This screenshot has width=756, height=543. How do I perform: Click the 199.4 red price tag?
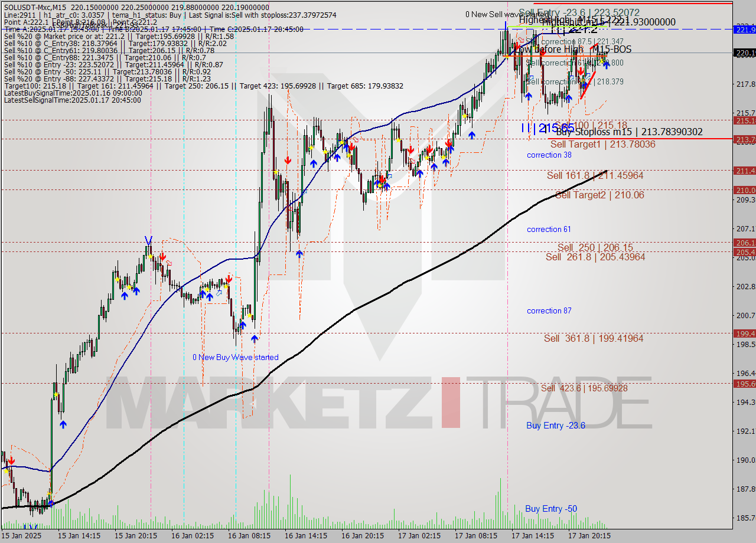[744, 333]
